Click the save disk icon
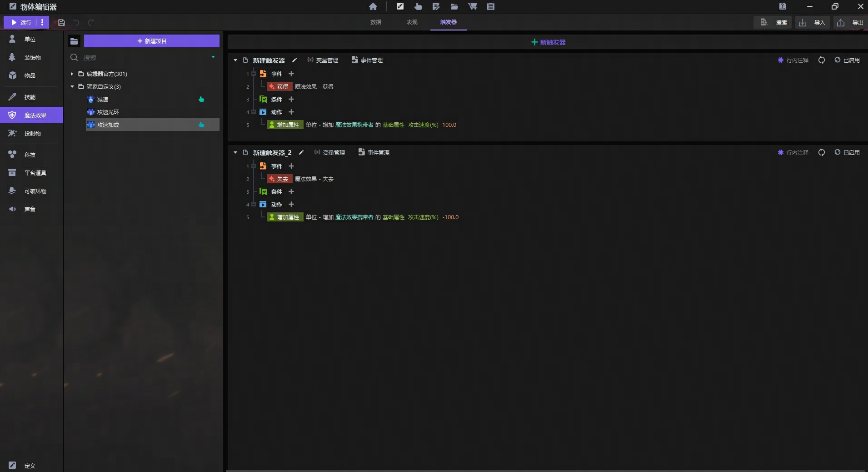The width and height of the screenshot is (868, 472). coord(62,22)
